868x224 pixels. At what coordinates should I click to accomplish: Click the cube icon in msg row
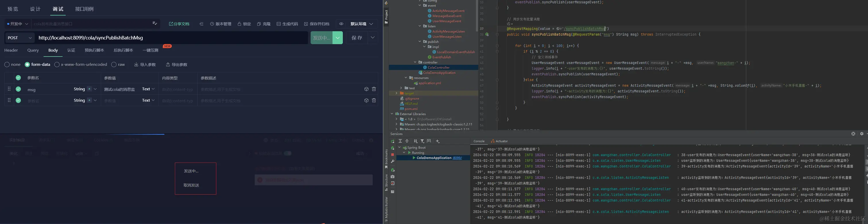366,89
